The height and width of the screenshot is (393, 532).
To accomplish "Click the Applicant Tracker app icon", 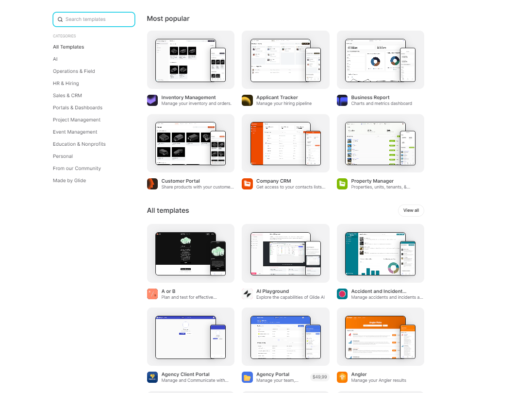I will point(248,100).
